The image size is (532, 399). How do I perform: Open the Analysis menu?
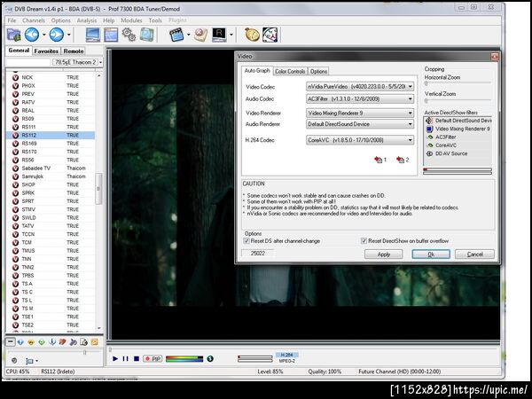87,20
